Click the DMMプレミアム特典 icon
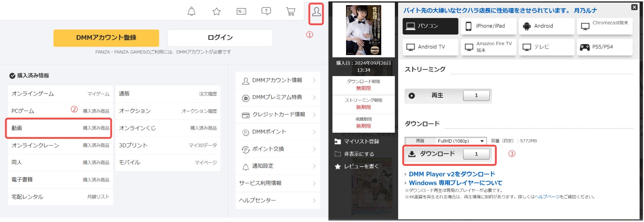The image size is (644, 222). [x=245, y=98]
